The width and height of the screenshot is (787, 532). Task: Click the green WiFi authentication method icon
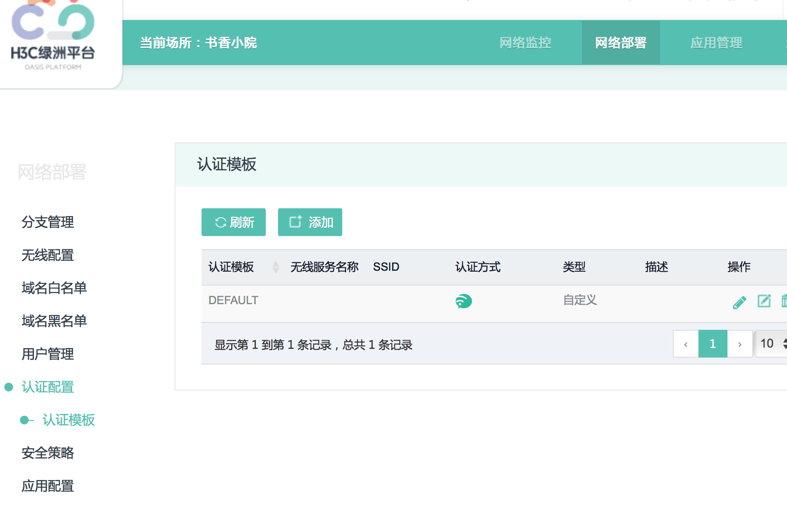(x=463, y=301)
